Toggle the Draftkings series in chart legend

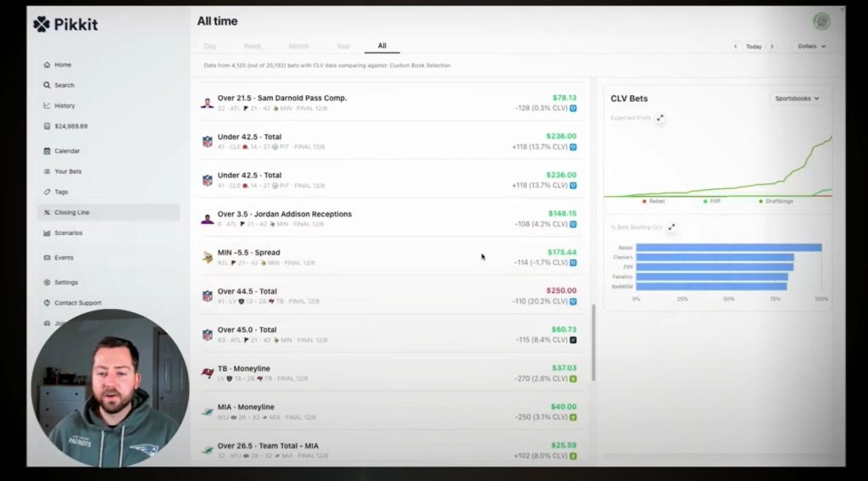[782, 201]
